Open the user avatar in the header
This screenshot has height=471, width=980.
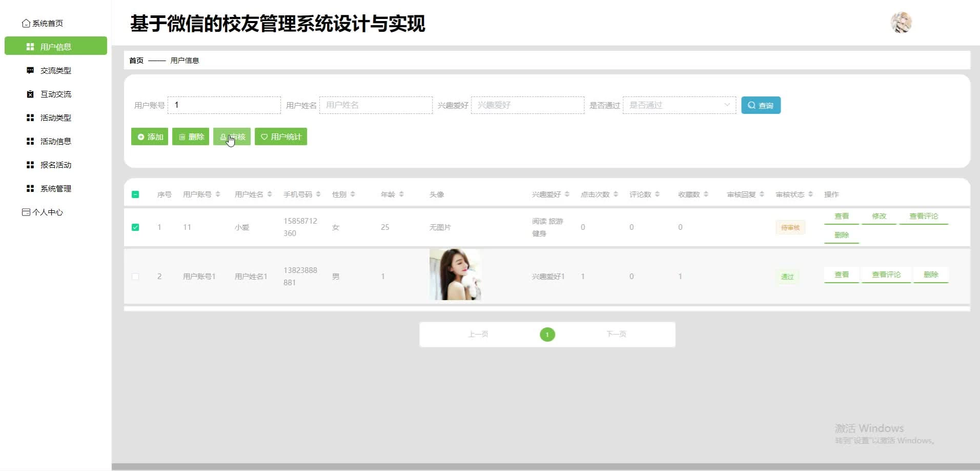tap(901, 23)
